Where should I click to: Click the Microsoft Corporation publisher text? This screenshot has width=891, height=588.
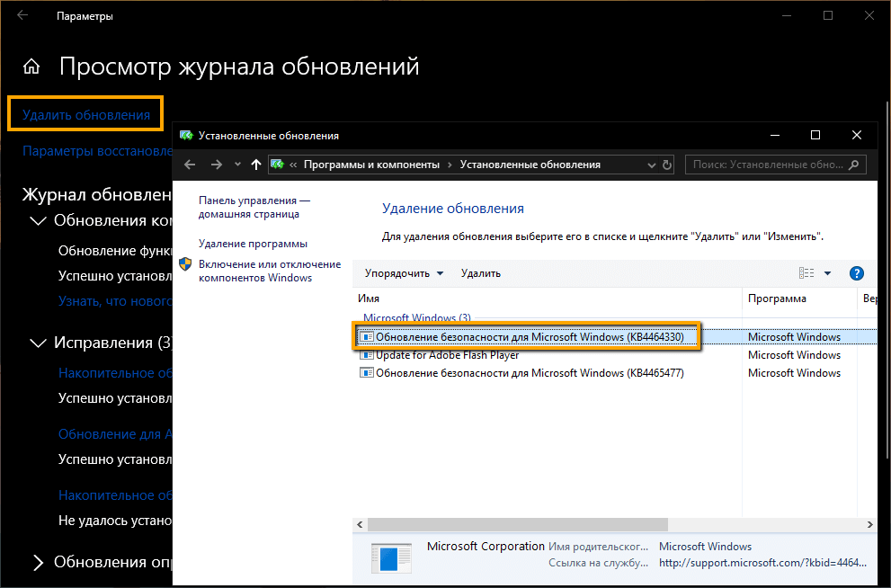pos(486,547)
